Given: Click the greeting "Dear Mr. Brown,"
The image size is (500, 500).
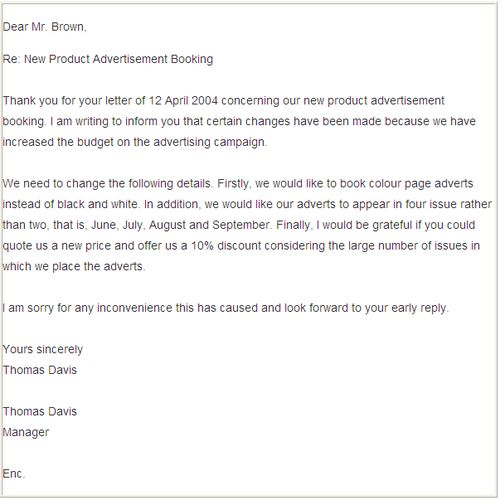Looking at the screenshot, I should tap(44, 27).
